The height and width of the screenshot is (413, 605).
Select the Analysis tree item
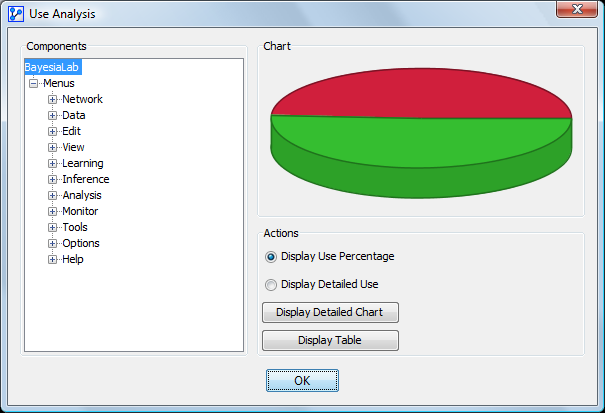click(81, 196)
